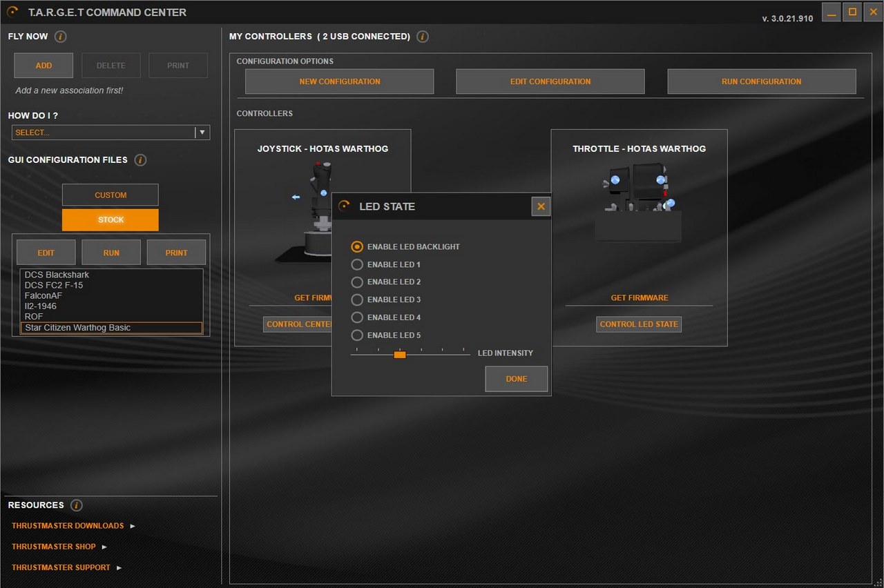Select DCS FC2 F-15 in file list
Screen dimensions: 884x588
tap(111, 285)
